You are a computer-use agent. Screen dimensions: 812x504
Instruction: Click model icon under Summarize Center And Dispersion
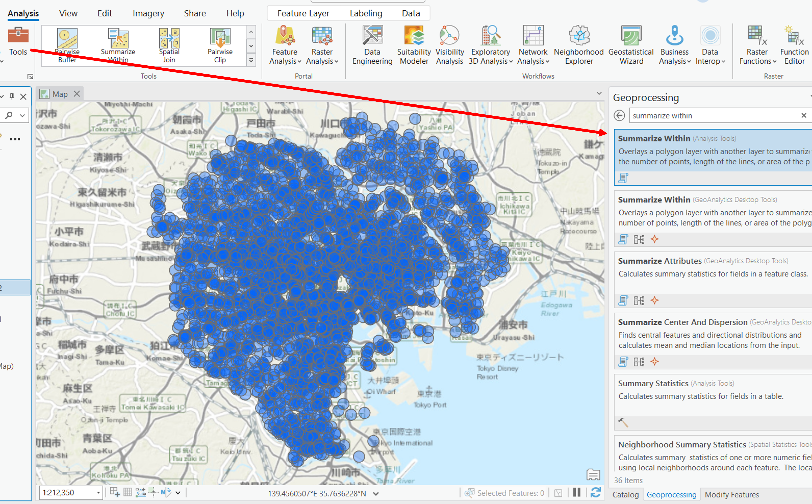point(639,362)
